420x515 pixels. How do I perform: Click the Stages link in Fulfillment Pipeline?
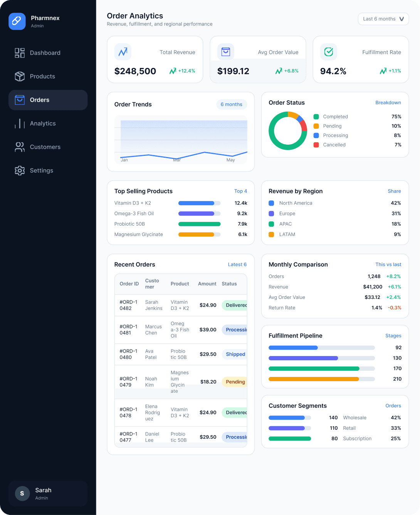[x=393, y=336]
